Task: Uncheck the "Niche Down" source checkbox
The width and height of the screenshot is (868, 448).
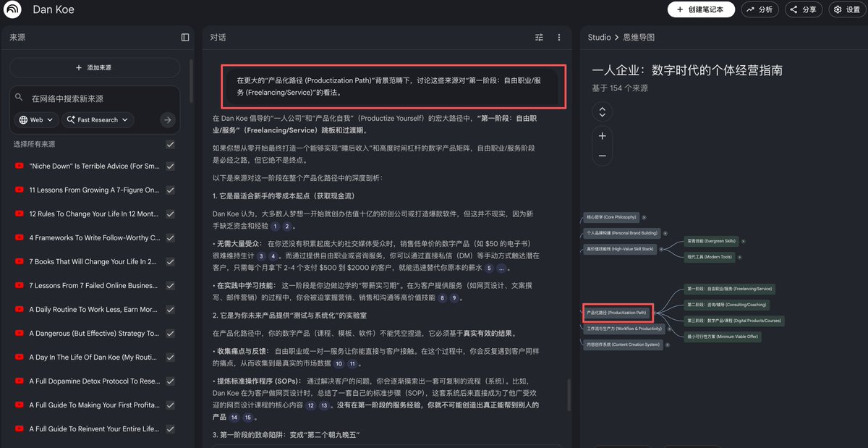Action: pos(170,166)
